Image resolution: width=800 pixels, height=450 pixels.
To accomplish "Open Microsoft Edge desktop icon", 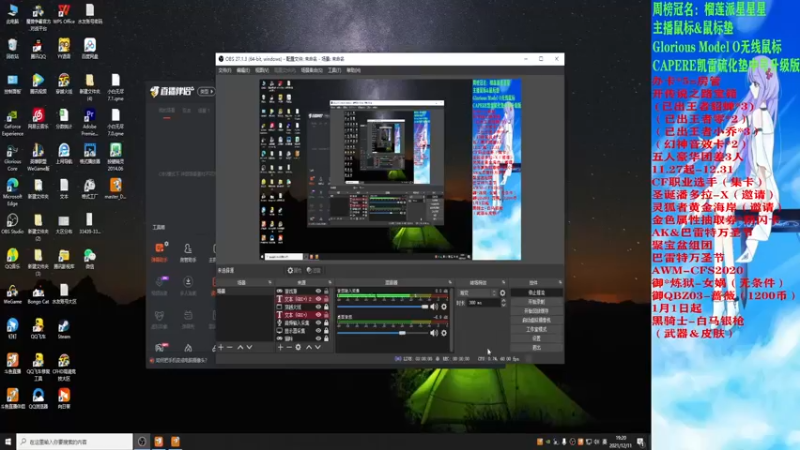I will pyautogui.click(x=12, y=192).
